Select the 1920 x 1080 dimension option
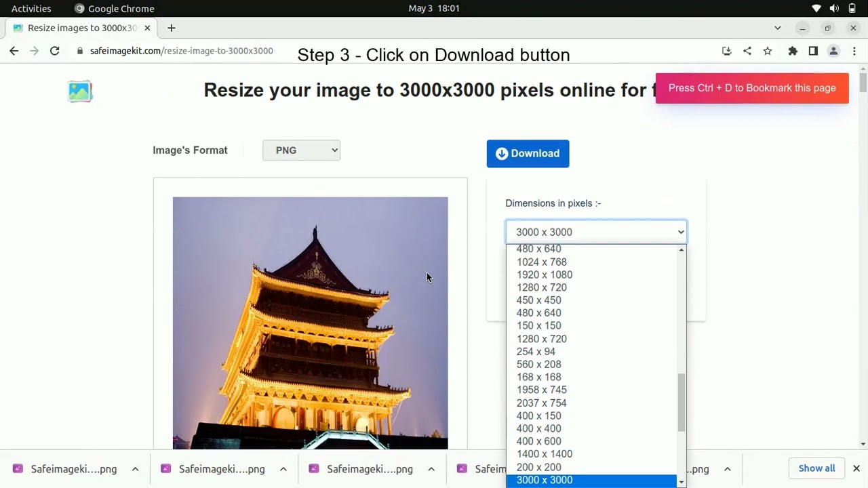Image resolution: width=868 pixels, height=488 pixels. click(545, 274)
